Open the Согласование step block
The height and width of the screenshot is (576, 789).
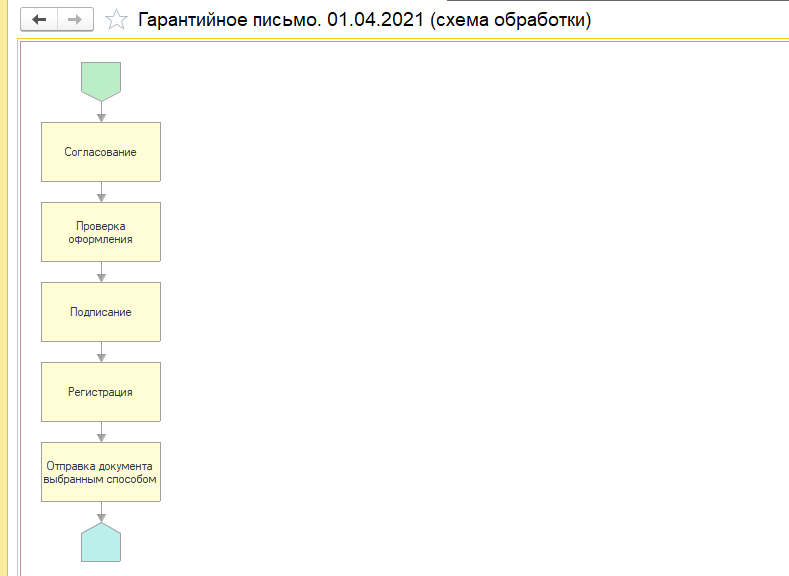click(x=100, y=152)
